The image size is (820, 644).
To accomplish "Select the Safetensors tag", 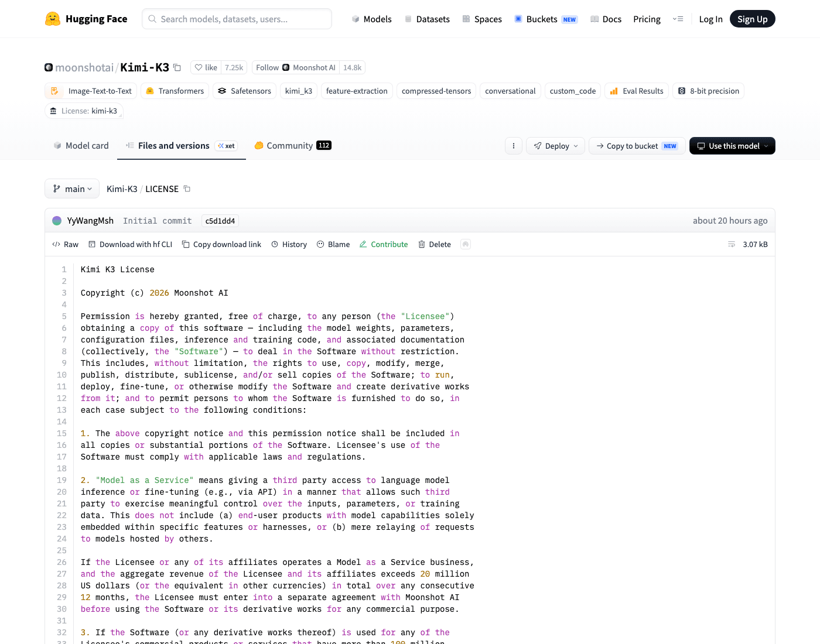I will [244, 91].
